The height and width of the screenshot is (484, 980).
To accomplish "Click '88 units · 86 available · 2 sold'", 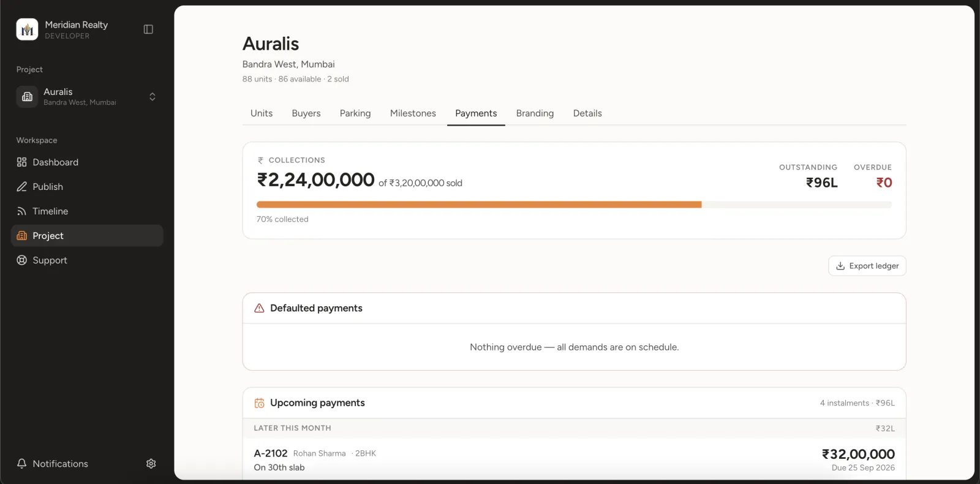I will (295, 79).
